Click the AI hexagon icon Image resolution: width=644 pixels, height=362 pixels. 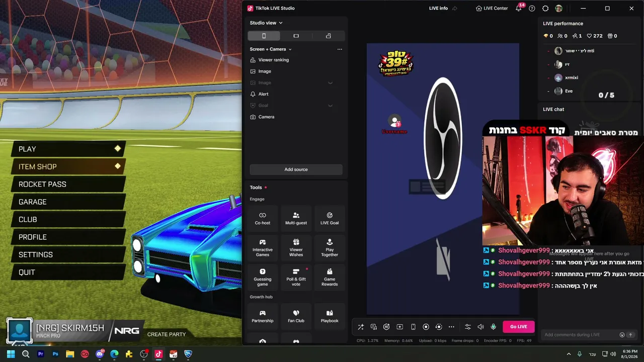point(386,327)
